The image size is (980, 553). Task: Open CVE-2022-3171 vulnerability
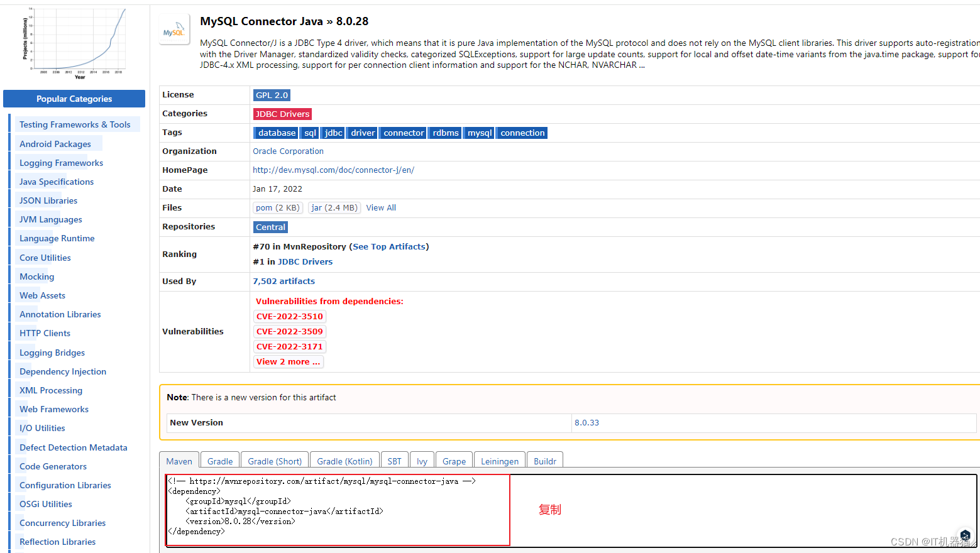290,347
